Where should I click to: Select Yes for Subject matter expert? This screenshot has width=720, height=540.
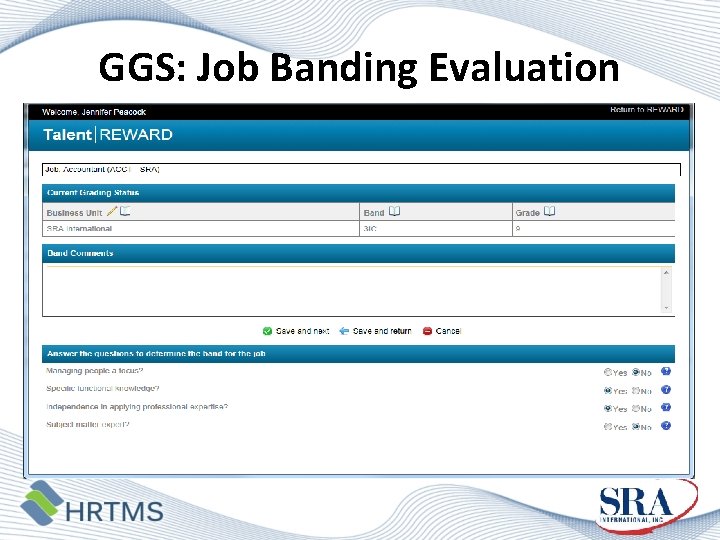(x=608, y=427)
